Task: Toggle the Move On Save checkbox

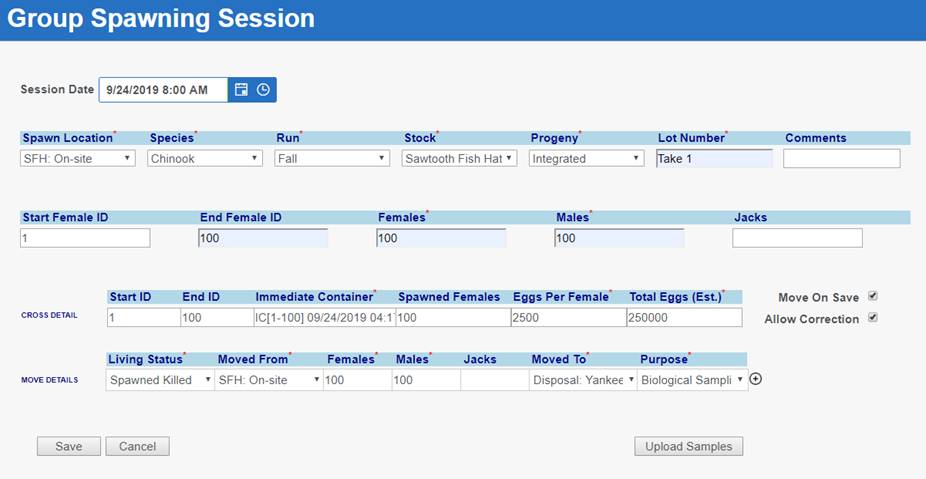Action: click(873, 297)
